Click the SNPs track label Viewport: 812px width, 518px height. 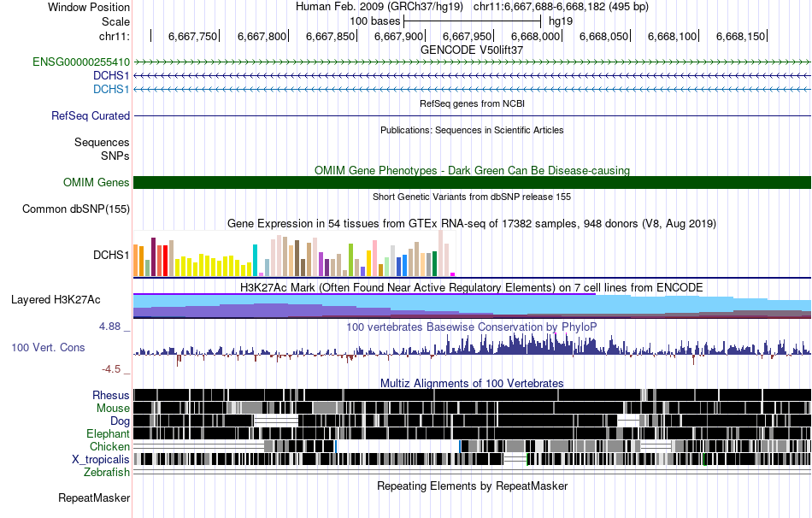point(115,156)
